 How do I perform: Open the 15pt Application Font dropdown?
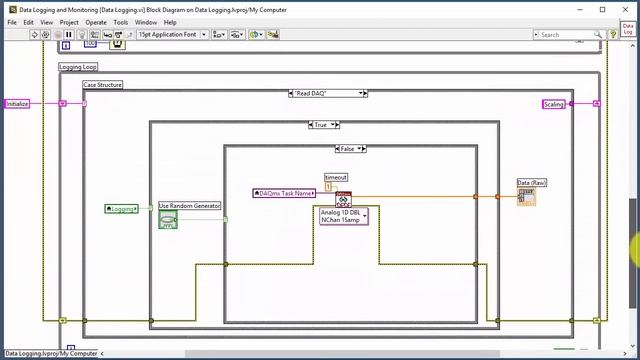[173, 35]
